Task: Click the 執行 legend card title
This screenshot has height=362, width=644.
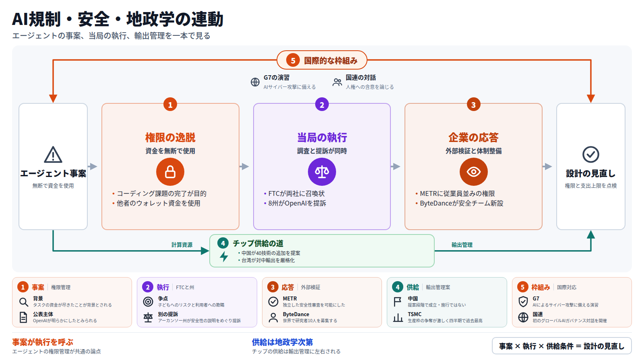Action: click(163, 287)
